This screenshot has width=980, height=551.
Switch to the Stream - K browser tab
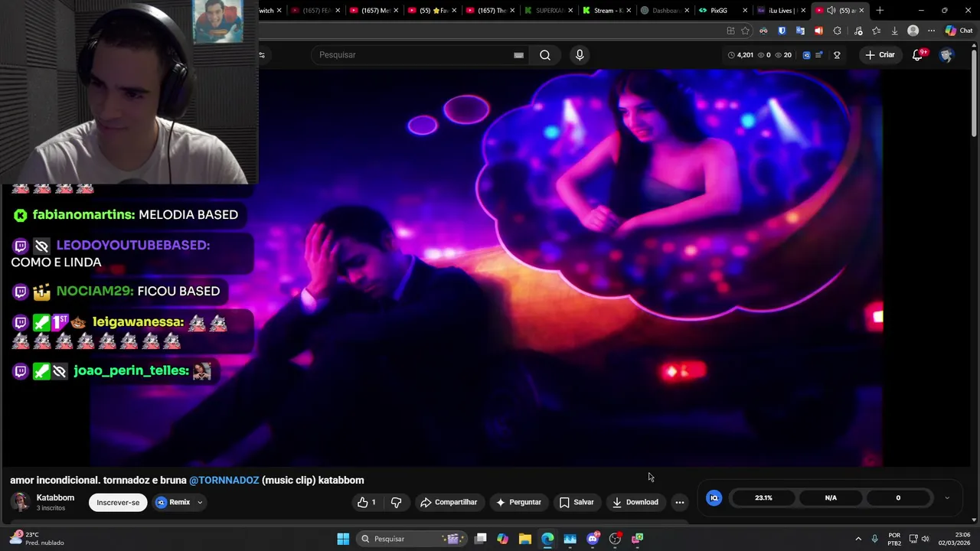(x=607, y=11)
